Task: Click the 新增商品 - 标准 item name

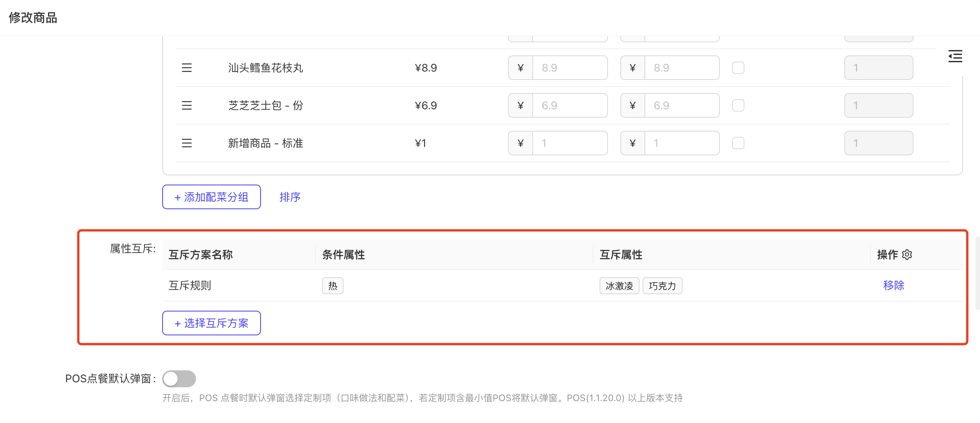Action: pyautogui.click(x=266, y=143)
